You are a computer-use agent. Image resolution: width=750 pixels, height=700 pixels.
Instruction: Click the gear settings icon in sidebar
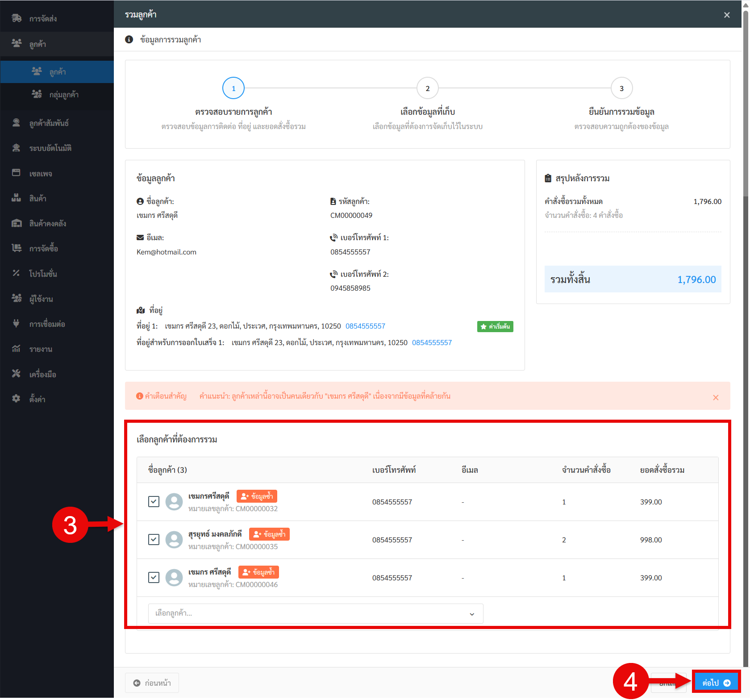pyautogui.click(x=17, y=399)
